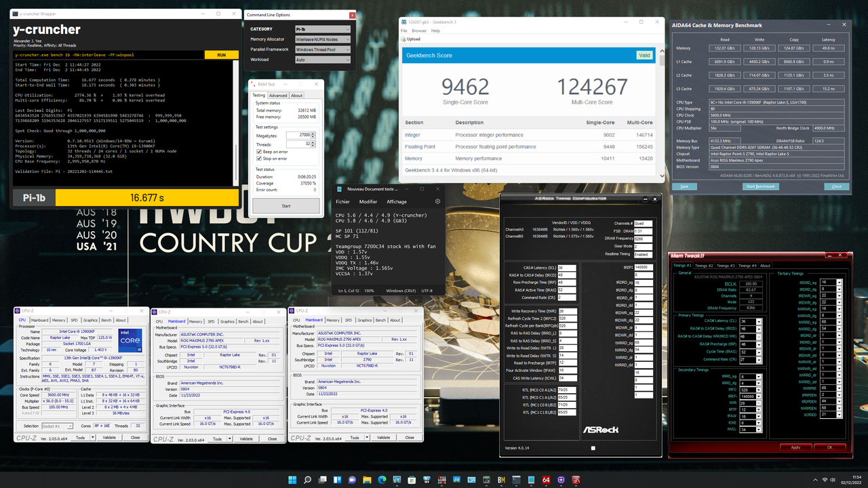Open the Parallel Framework dropdown
This screenshot has height=488, width=868.
[322, 49]
